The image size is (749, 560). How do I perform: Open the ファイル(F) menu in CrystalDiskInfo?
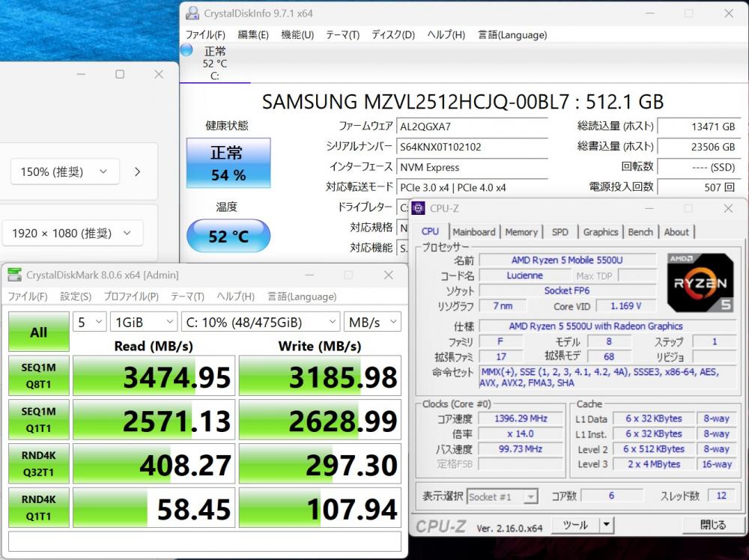[205, 35]
